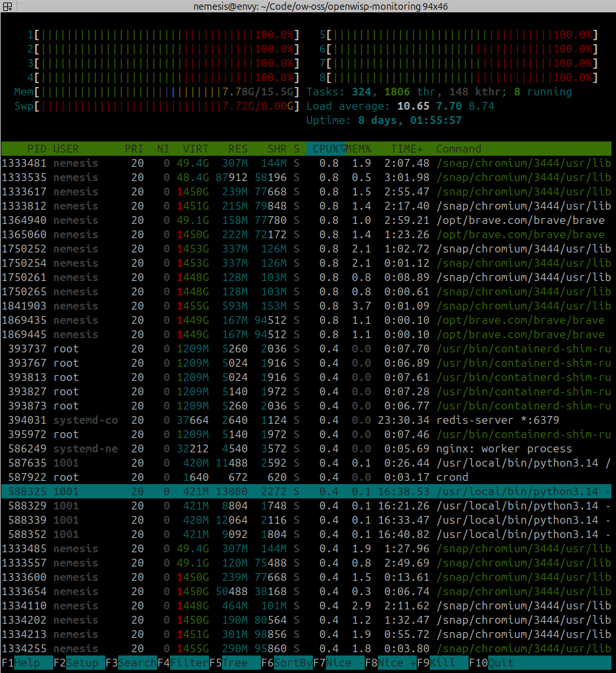The width and height of the screenshot is (616, 673).
Task: Select containerd-shim process with PID 393737
Action: click(306, 349)
